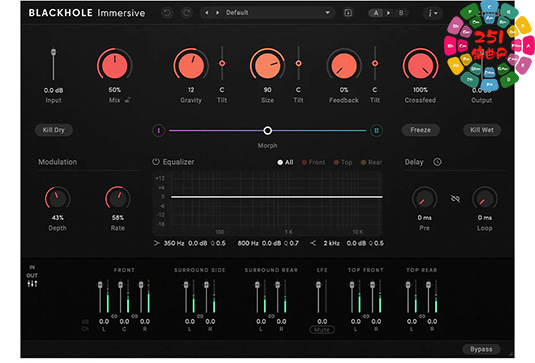Click the Morph slider handle
Image resolution: width=535 pixels, height=363 pixels.
pos(268,130)
